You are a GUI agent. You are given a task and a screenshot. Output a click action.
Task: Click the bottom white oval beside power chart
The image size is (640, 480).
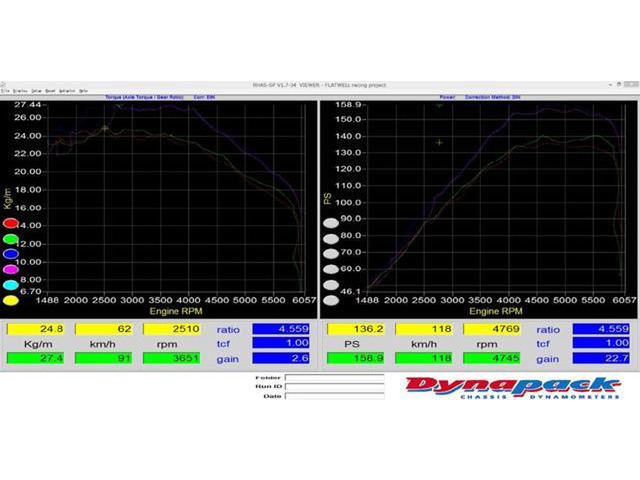point(331,299)
